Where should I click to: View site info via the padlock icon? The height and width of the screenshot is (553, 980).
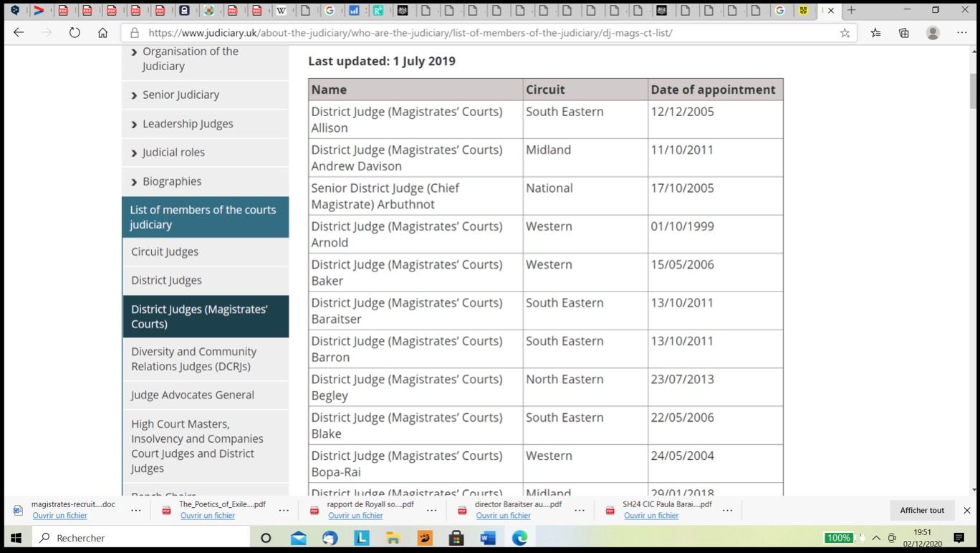click(133, 33)
